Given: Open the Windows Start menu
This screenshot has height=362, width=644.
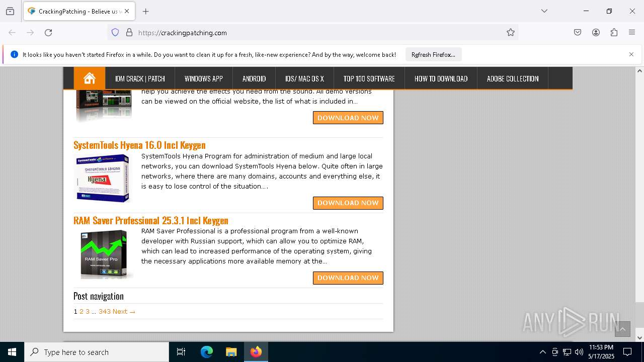Looking at the screenshot, I should pyautogui.click(x=12, y=352).
